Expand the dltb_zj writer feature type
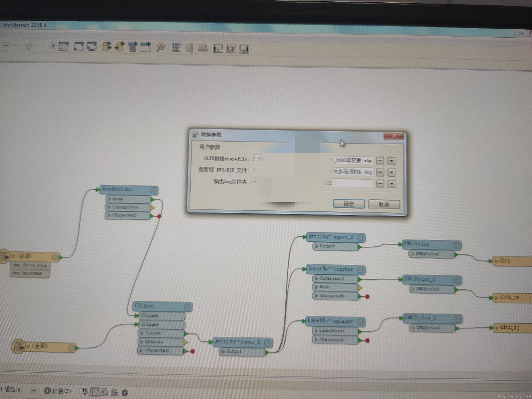532x399 pixels. pyautogui.click(x=497, y=328)
